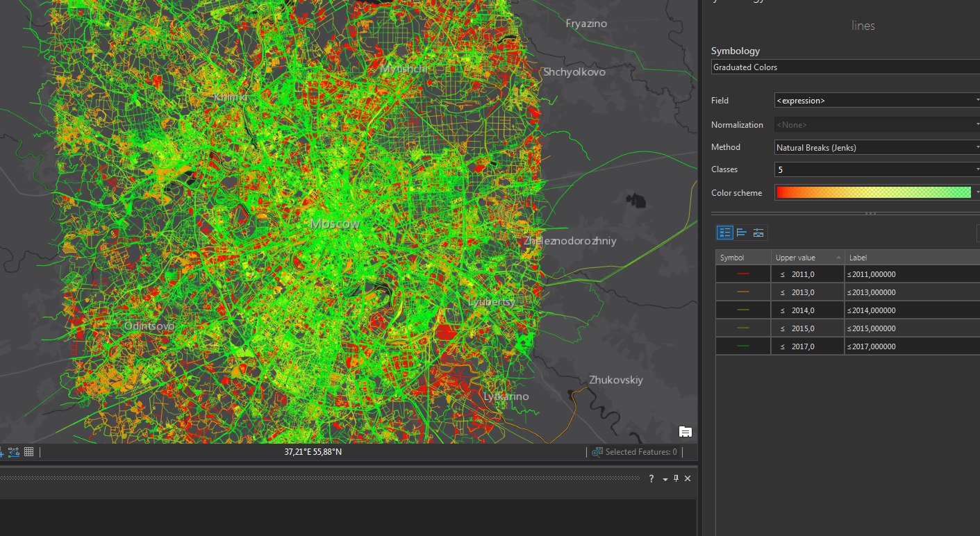Viewport: 980px width, 536px height.
Task: Open the disabled Normalization dropdown
Action: click(x=877, y=125)
